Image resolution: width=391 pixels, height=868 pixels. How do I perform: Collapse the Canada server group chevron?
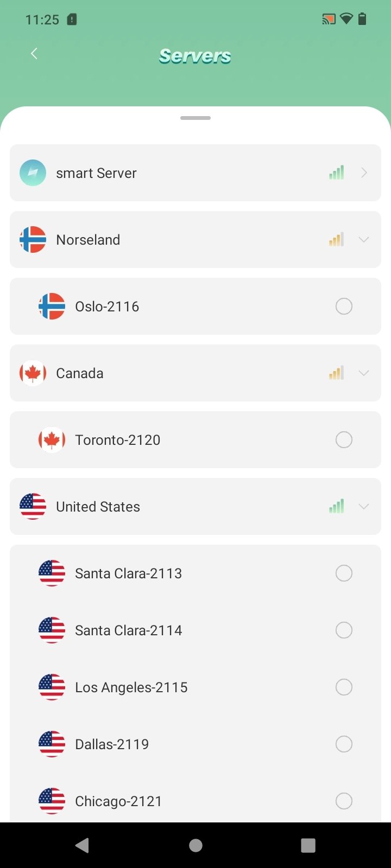point(364,373)
